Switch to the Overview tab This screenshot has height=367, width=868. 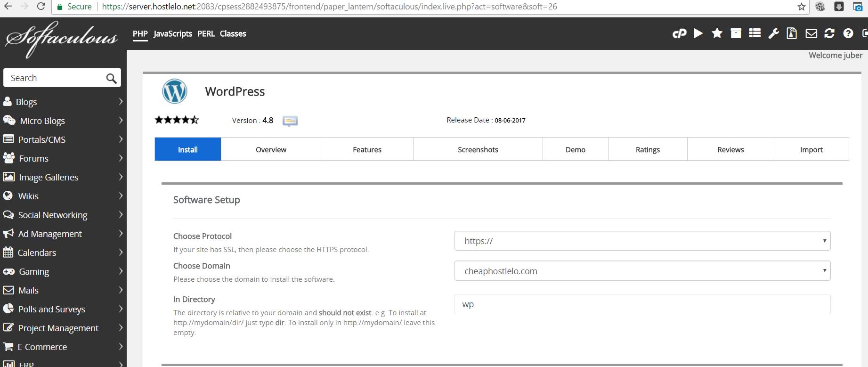pos(271,149)
